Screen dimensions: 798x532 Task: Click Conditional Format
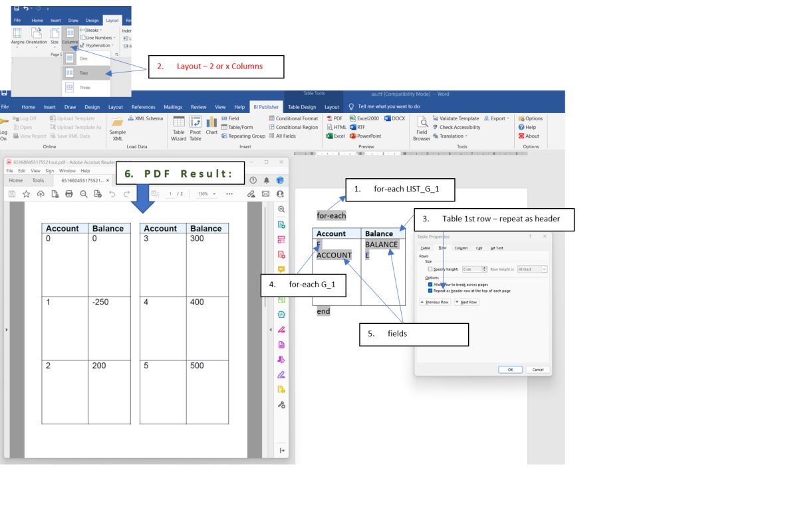click(293, 118)
